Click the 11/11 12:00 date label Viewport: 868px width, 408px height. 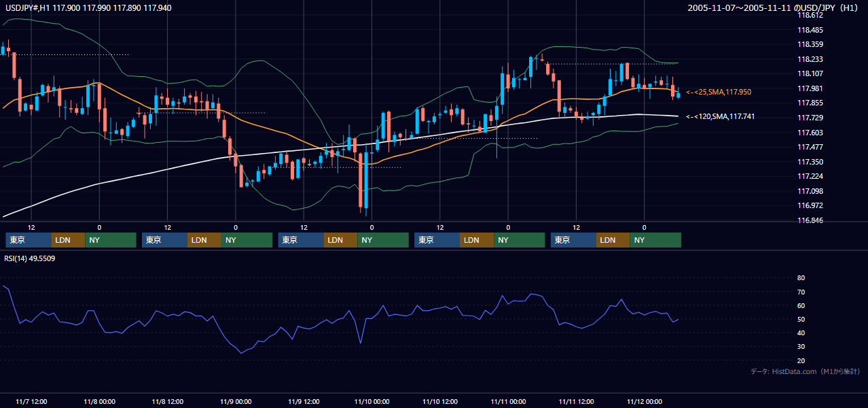[577, 402]
